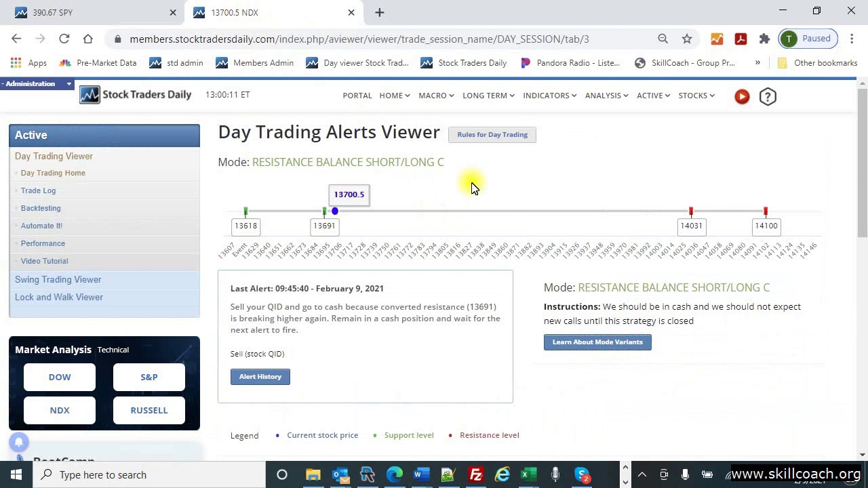The height and width of the screenshot is (488, 868).
Task: Open the Adobe Acrobat extension
Action: click(x=741, y=39)
